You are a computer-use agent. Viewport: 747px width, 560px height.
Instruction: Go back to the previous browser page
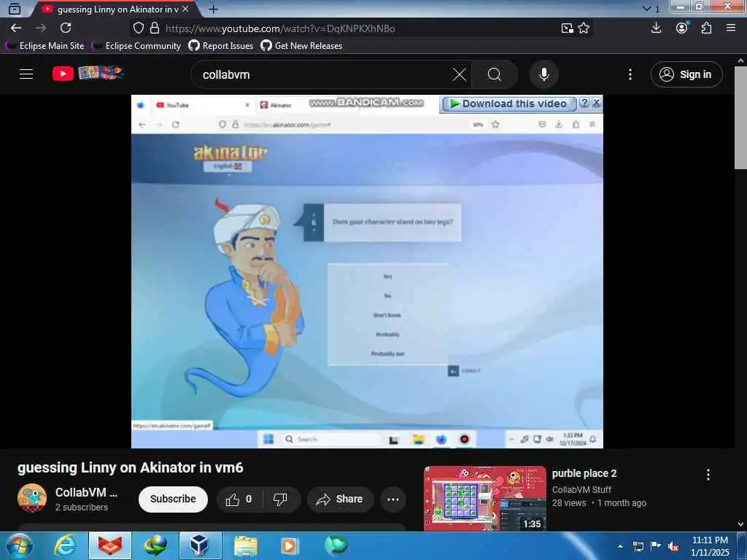click(x=16, y=28)
